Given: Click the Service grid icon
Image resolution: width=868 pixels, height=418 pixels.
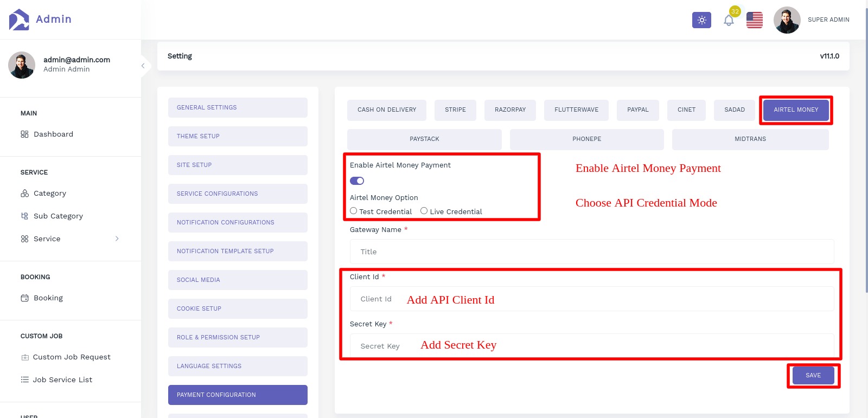Looking at the screenshot, I should [24, 239].
